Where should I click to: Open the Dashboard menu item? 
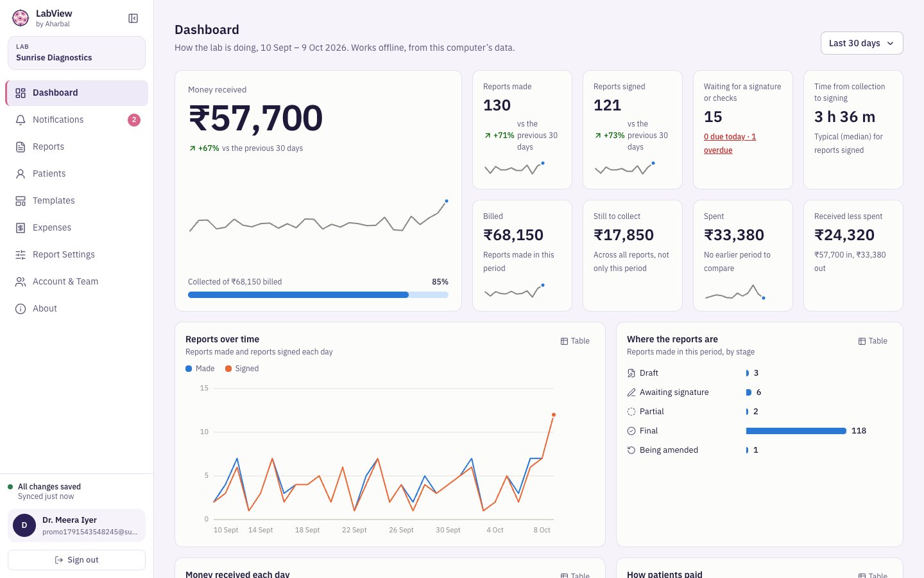click(x=76, y=93)
